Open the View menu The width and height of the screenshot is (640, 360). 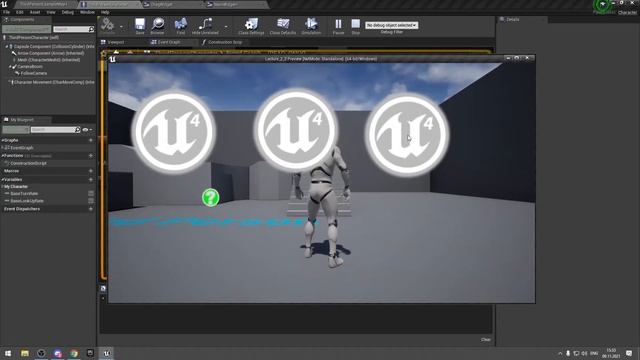(51, 12)
